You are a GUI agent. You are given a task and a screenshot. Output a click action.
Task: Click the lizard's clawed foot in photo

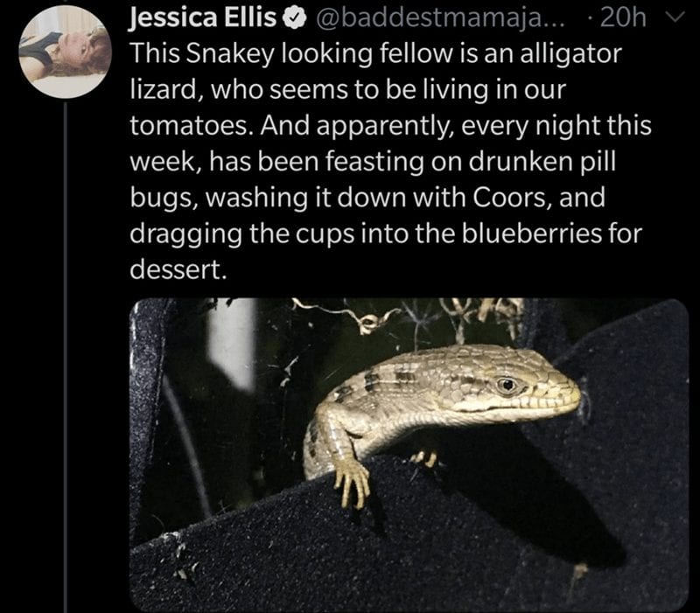353,484
